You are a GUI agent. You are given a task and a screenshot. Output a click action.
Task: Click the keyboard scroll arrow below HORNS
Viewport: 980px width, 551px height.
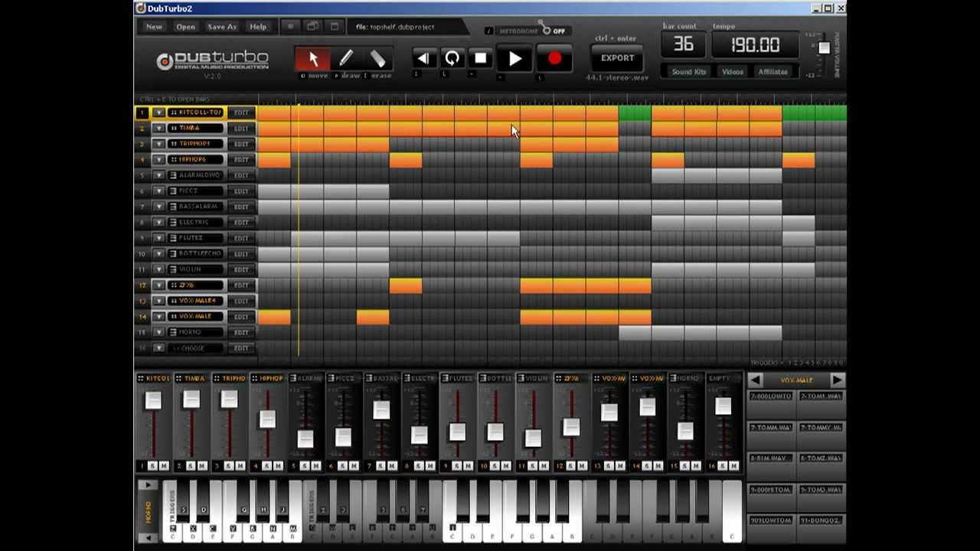tap(148, 538)
